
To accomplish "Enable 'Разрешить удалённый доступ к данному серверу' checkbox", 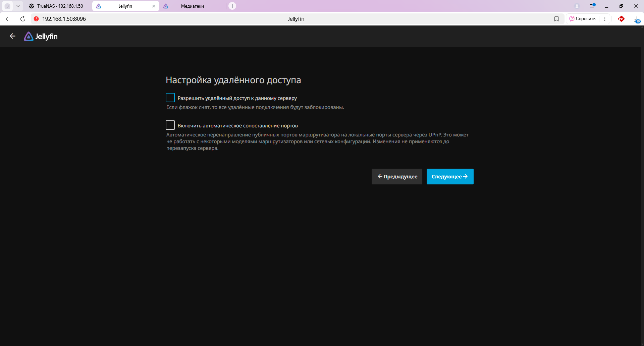I will (x=170, y=98).
